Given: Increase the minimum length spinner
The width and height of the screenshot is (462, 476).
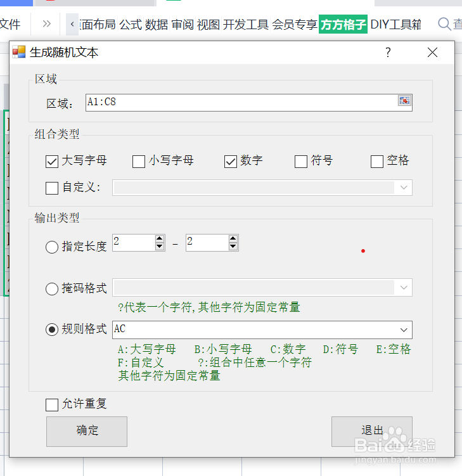Looking at the screenshot, I should tap(159, 238).
